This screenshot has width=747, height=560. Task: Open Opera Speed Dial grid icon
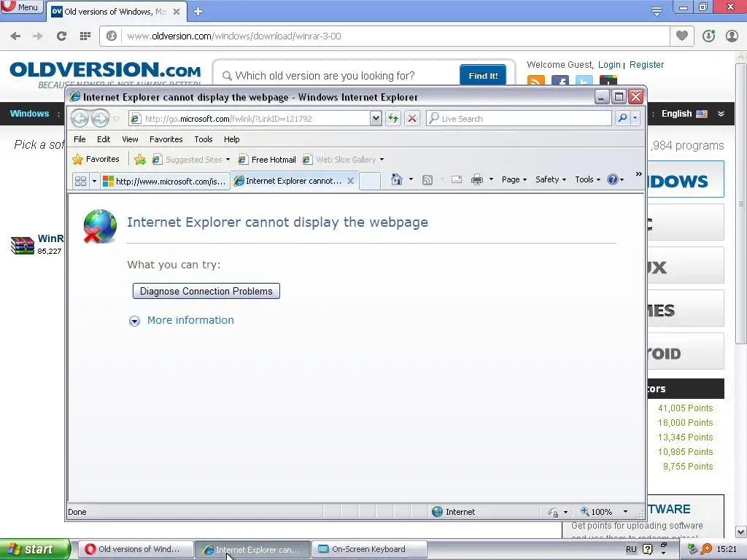click(85, 36)
